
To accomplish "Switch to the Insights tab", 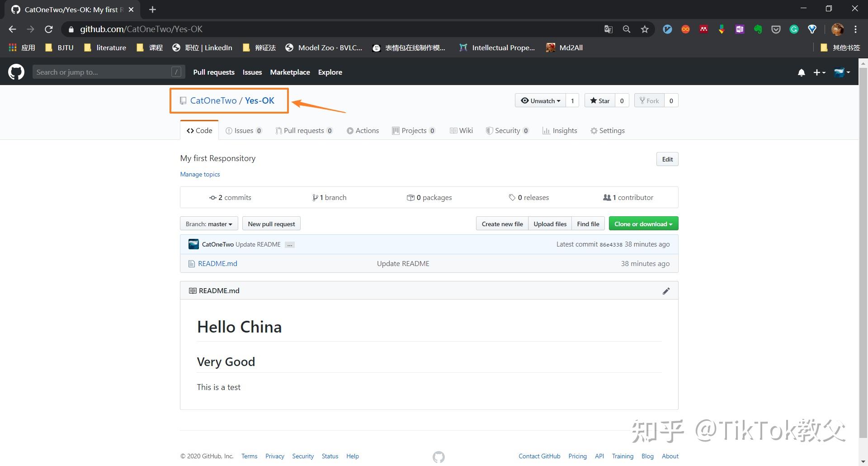I will [x=560, y=130].
